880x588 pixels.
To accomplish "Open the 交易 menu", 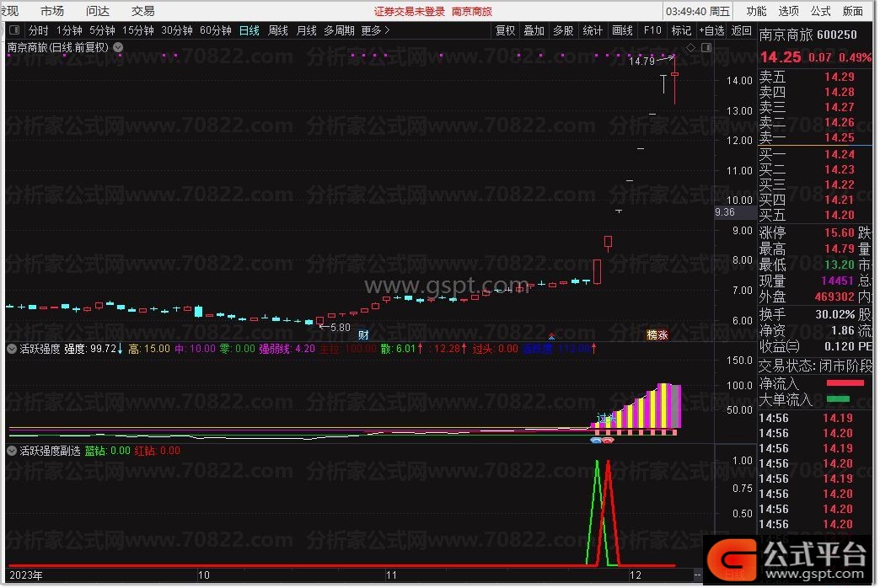I will (143, 11).
